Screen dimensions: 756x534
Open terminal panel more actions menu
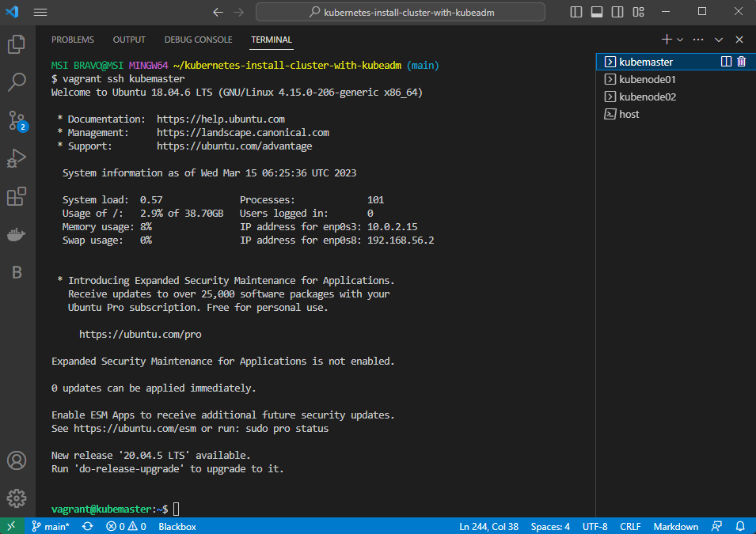[x=698, y=40]
